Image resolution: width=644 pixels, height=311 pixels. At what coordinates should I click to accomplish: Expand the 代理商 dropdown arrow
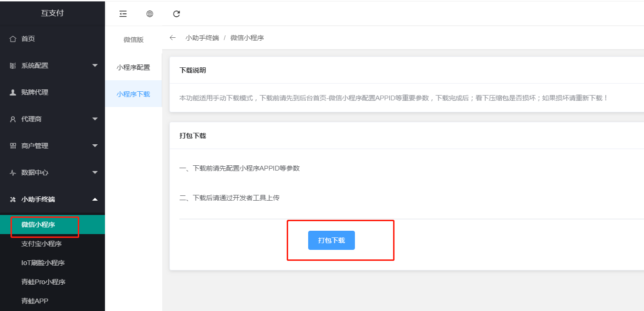click(95, 119)
